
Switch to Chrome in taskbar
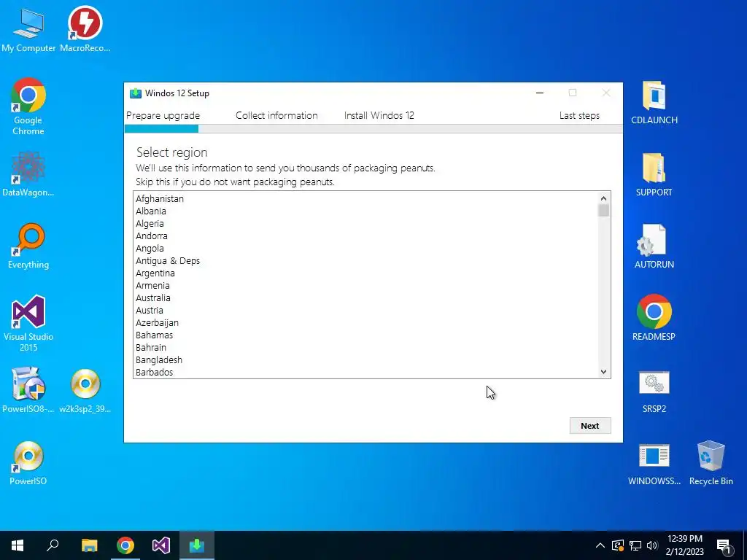(x=125, y=545)
